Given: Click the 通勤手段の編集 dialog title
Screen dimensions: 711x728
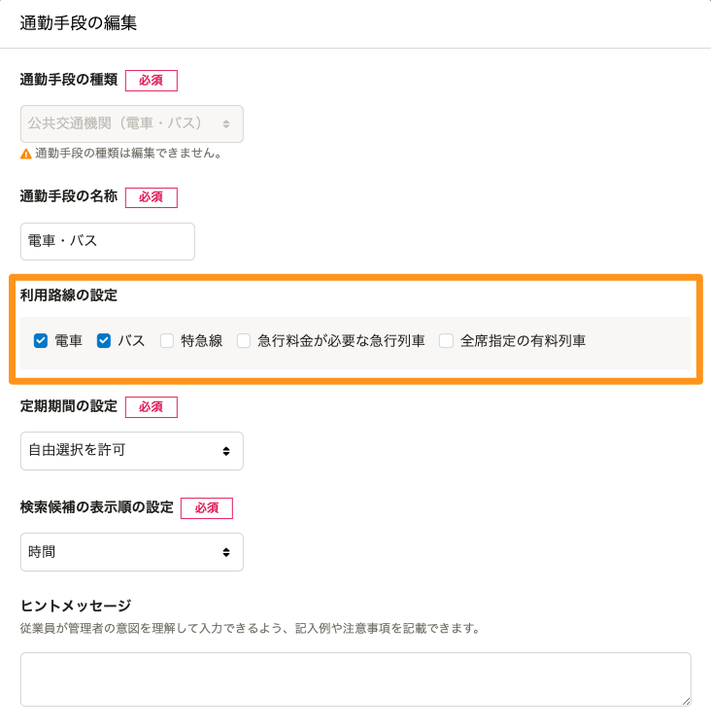Looking at the screenshot, I should (79, 23).
